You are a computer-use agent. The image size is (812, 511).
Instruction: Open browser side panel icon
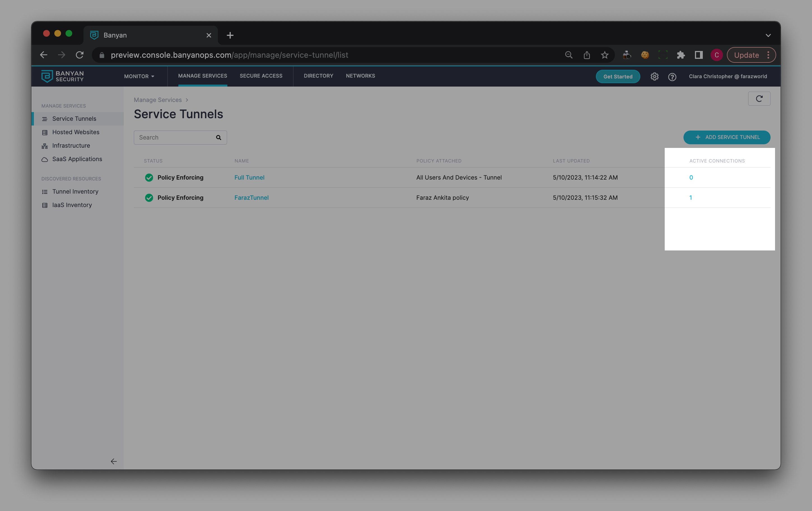pos(699,55)
